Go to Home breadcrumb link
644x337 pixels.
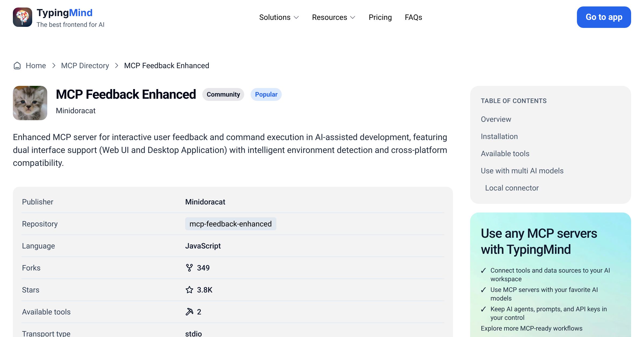coord(36,65)
